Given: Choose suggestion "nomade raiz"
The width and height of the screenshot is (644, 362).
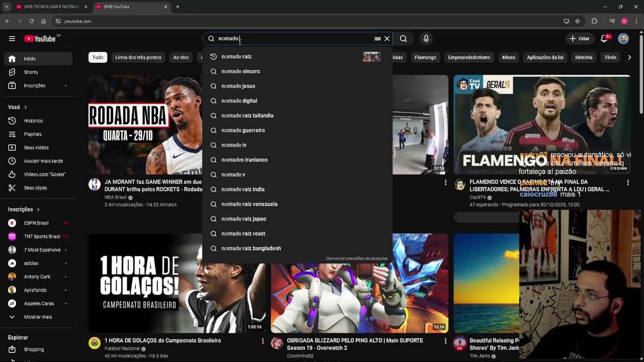Looking at the screenshot, I should [297, 57].
